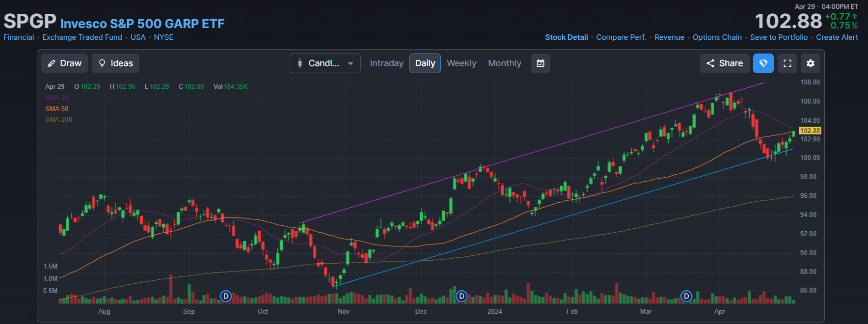The height and width of the screenshot is (324, 868).
Task: Switch to the Weekly timeframe
Action: click(461, 63)
